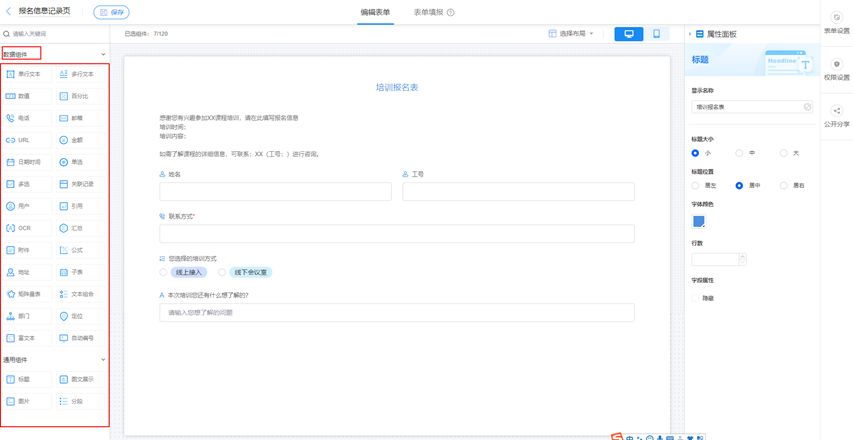Click the 工号 input field
The height and width of the screenshot is (440, 853).
518,191
